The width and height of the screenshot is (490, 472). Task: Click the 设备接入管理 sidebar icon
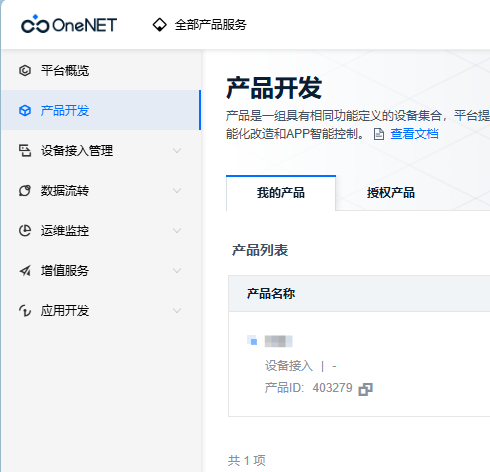point(25,150)
